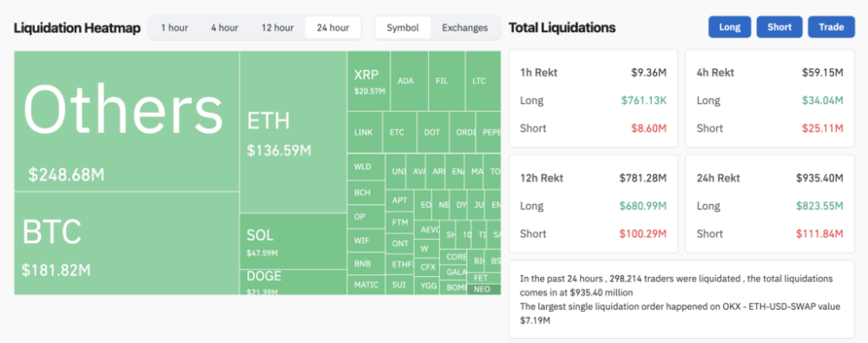Select the 24 hour timeframe
The height and width of the screenshot is (343, 868).
pyautogui.click(x=332, y=28)
